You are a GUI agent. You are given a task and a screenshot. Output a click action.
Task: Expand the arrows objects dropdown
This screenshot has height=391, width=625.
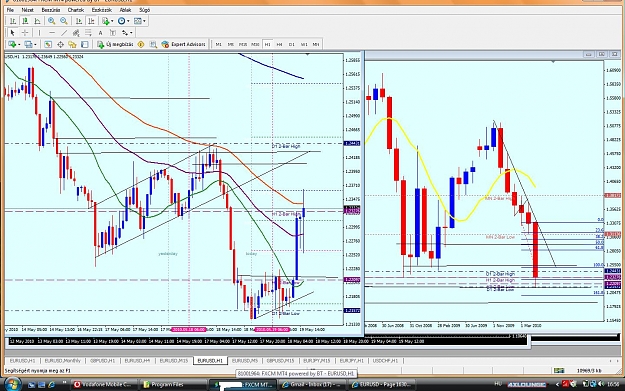click(131, 33)
